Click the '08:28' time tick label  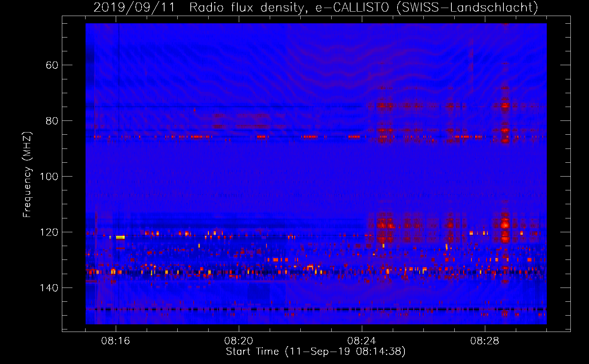click(x=485, y=341)
